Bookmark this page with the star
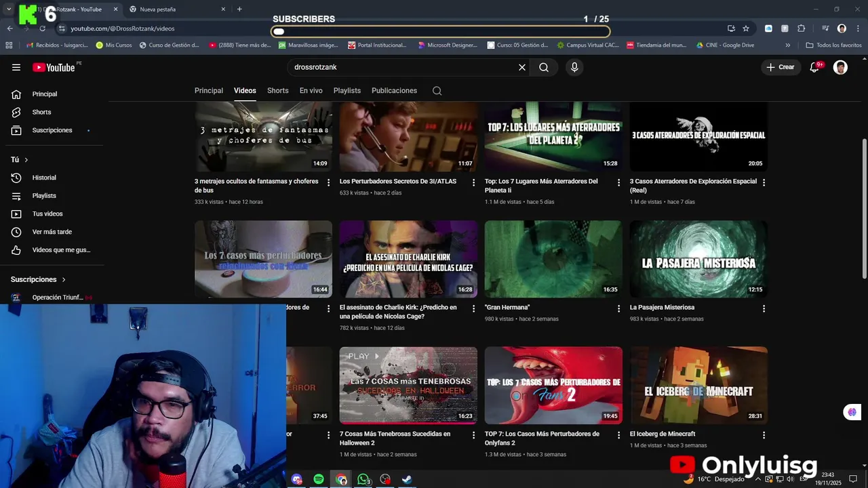Viewport: 868px width, 488px height. click(x=746, y=28)
